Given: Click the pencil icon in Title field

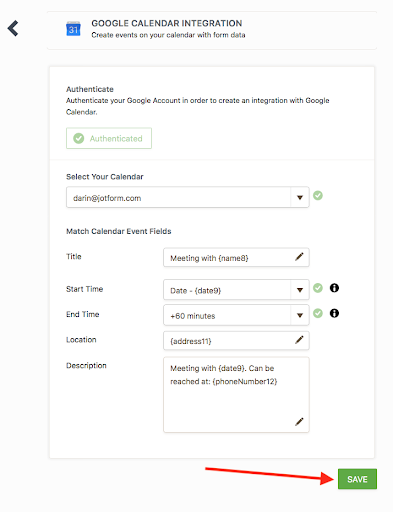Looking at the screenshot, I should coord(299,257).
